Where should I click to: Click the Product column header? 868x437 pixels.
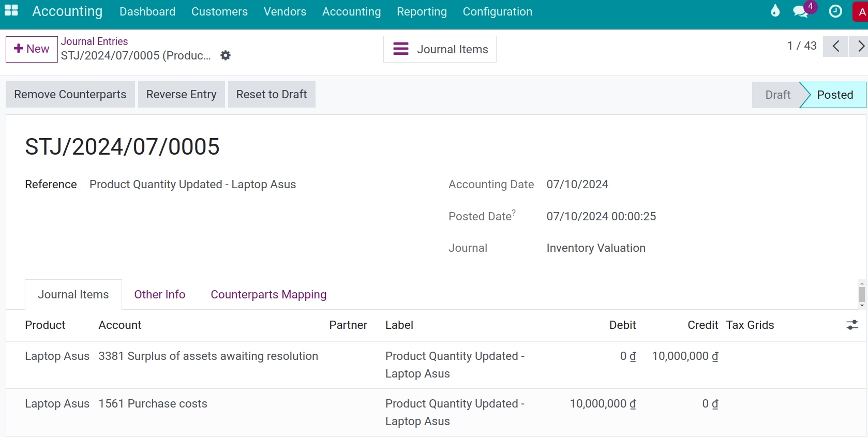tap(46, 325)
